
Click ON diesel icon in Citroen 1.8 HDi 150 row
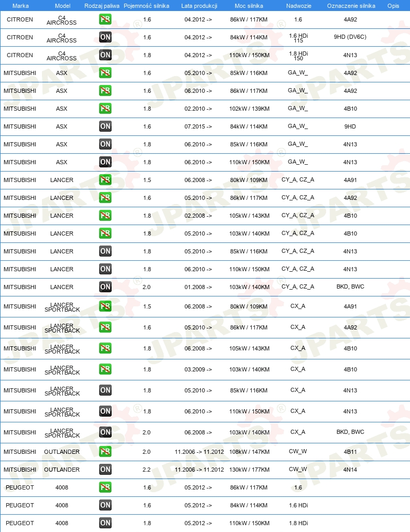(105, 55)
